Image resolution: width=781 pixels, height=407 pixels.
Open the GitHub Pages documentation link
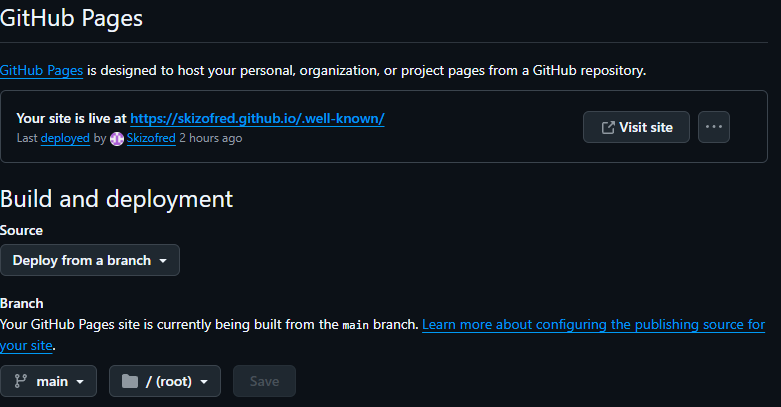pyautogui.click(x=41, y=71)
